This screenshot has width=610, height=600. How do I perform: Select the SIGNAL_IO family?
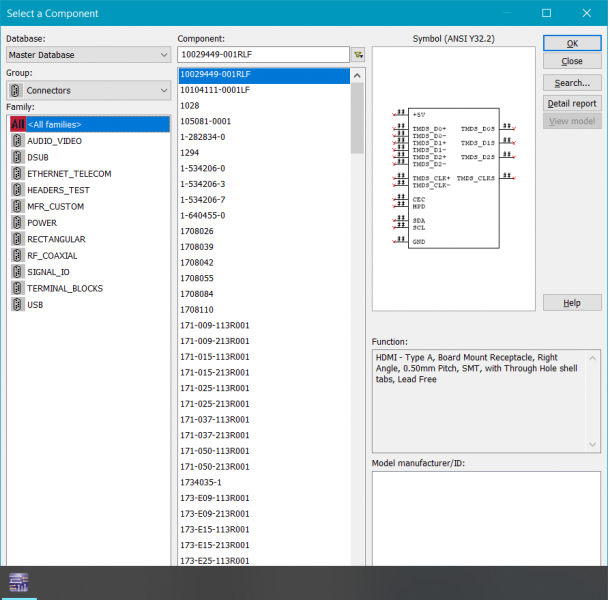pos(48,272)
